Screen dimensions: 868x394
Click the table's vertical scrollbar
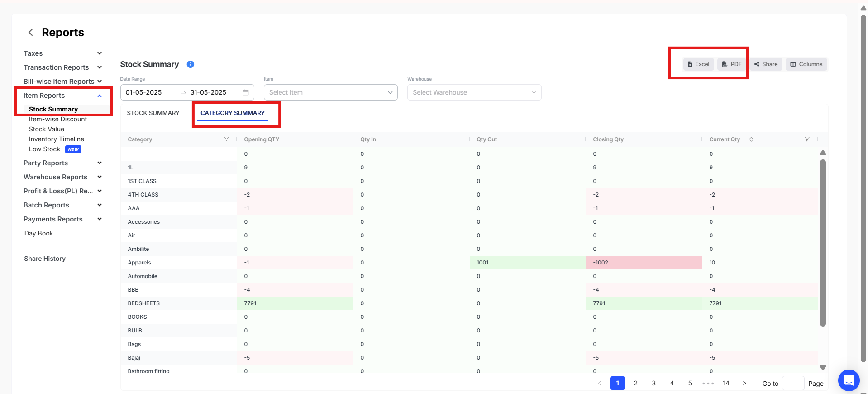tap(823, 242)
